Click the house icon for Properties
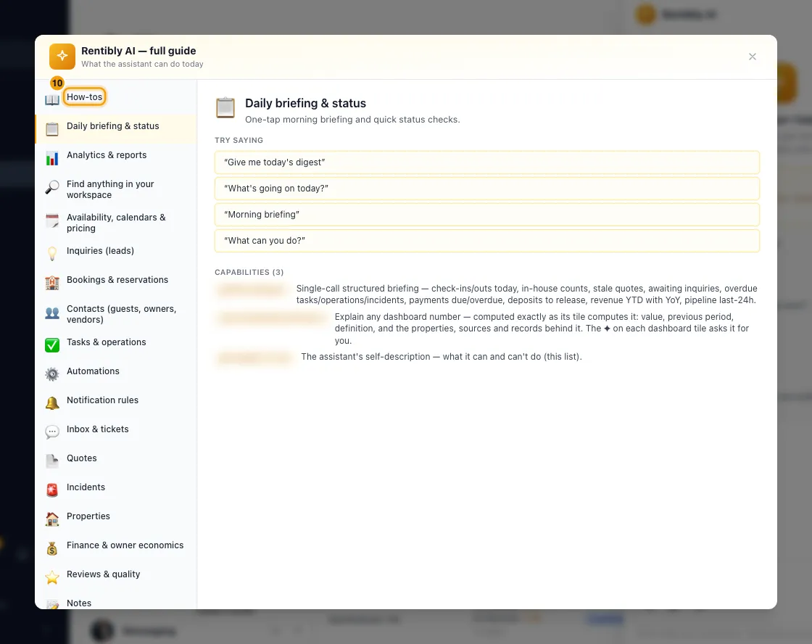The image size is (812, 644). 51,519
